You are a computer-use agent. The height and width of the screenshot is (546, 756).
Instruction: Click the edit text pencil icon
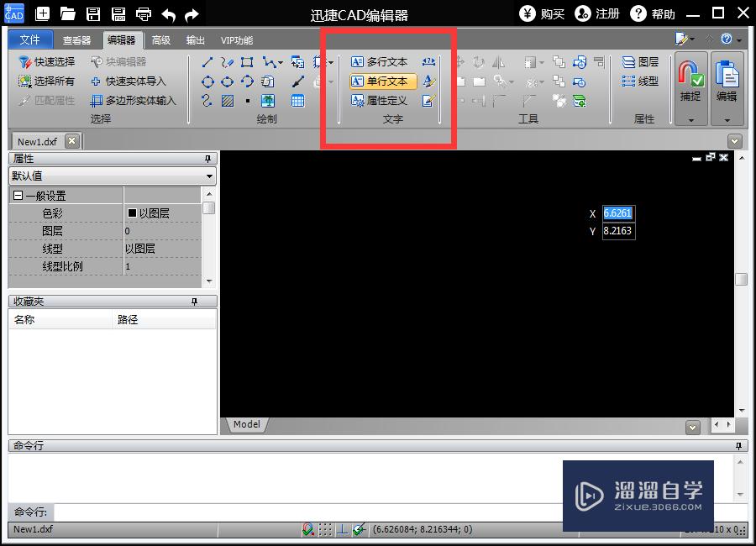coord(428,101)
